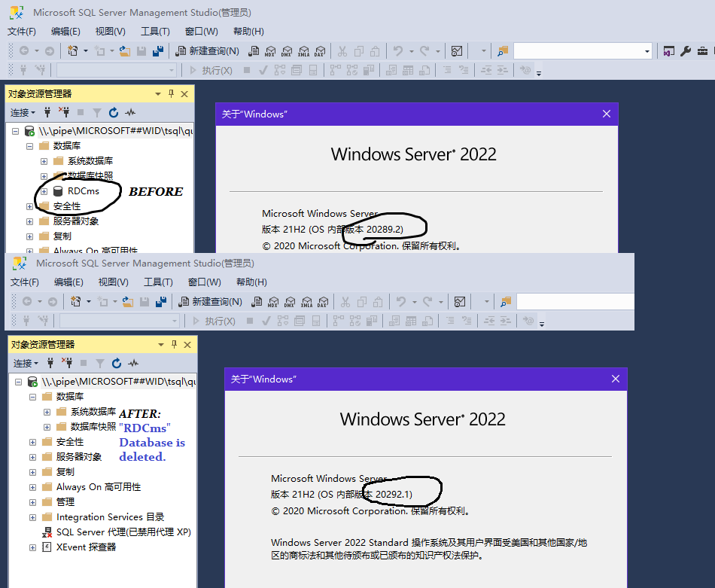
Task: Click New Query button in the BEFORE window
Action: click(208, 51)
